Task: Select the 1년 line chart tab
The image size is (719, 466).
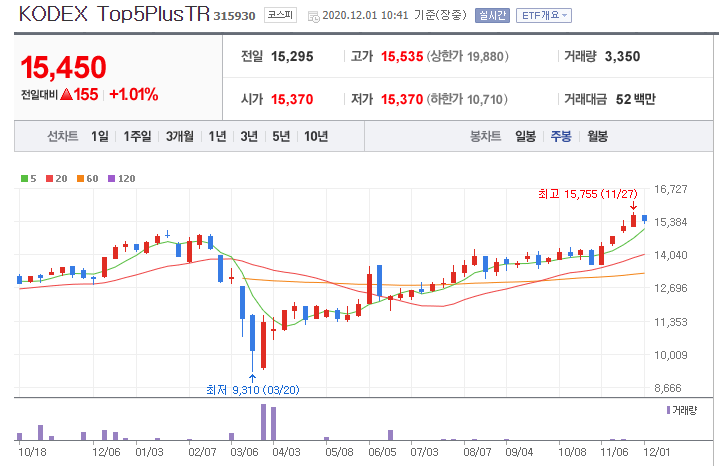Action: tap(217, 136)
